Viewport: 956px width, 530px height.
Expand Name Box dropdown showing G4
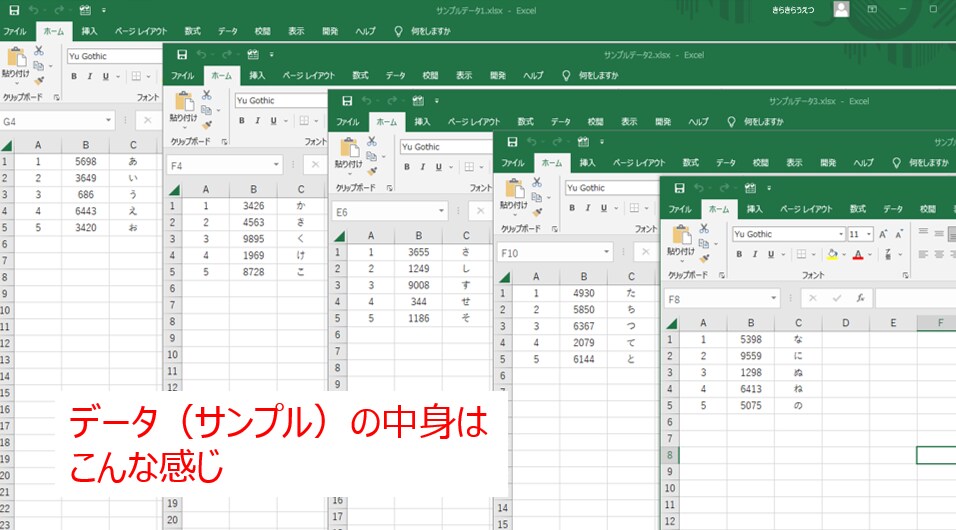coord(108,120)
